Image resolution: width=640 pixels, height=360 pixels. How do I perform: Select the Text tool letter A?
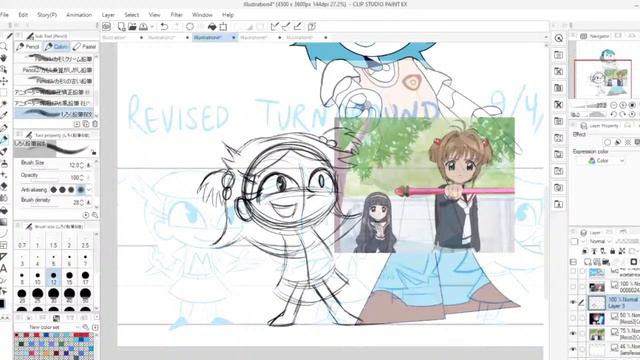pyautogui.click(x=4, y=269)
